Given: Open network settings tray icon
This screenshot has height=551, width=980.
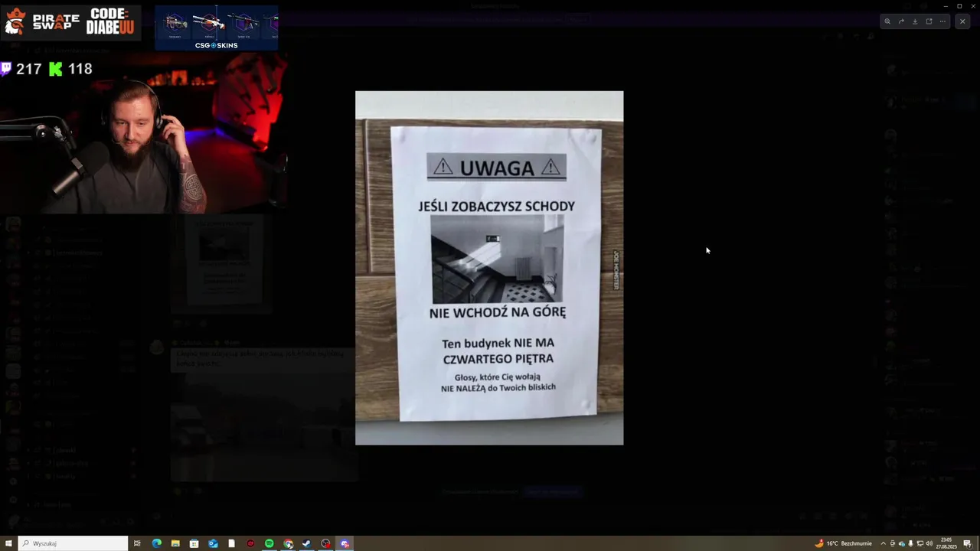Looking at the screenshot, I should pos(920,543).
